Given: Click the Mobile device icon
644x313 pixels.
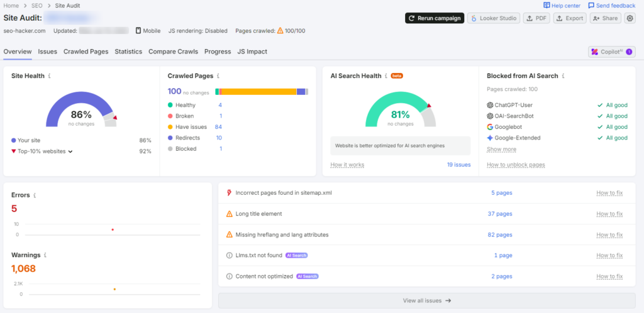Looking at the screenshot, I should coord(138,30).
